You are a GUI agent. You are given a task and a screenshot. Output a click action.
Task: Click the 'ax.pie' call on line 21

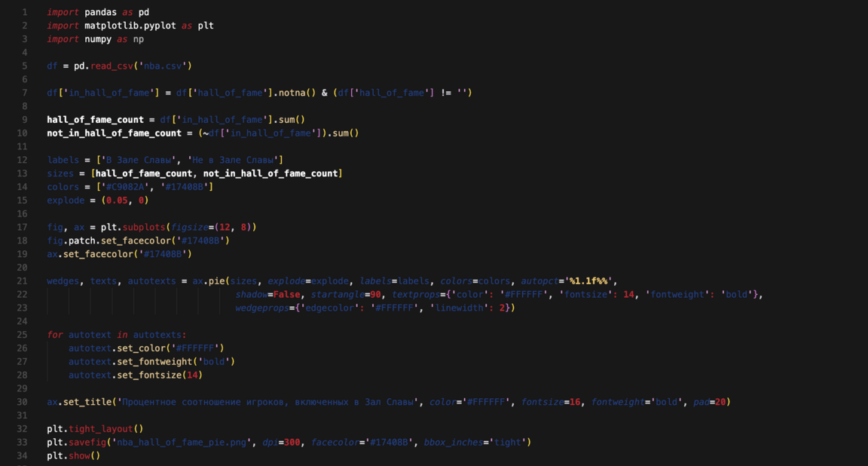[208, 281]
